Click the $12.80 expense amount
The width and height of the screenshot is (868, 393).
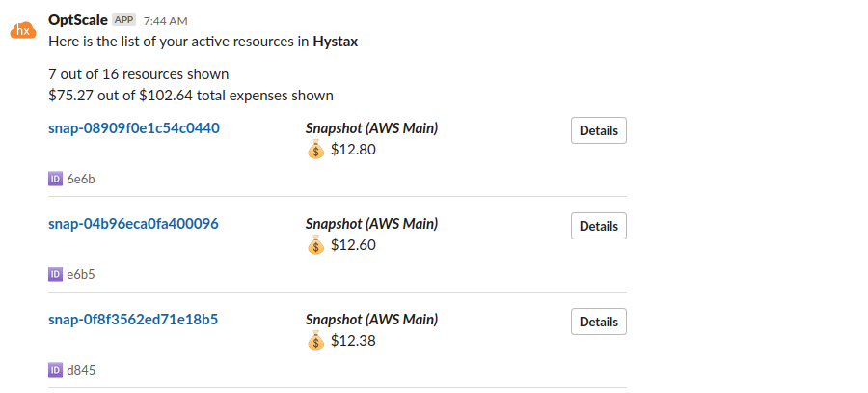coord(353,150)
